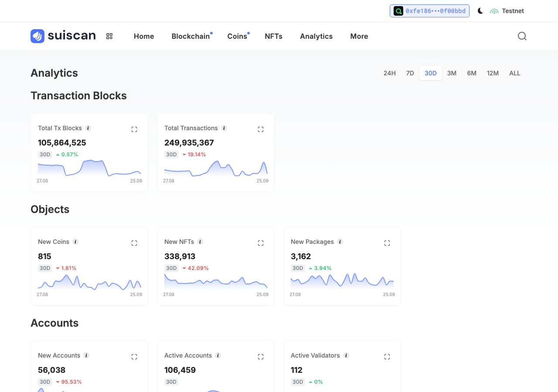Select the 24H time range
Viewport: 558px width, 392px height.
coord(390,73)
